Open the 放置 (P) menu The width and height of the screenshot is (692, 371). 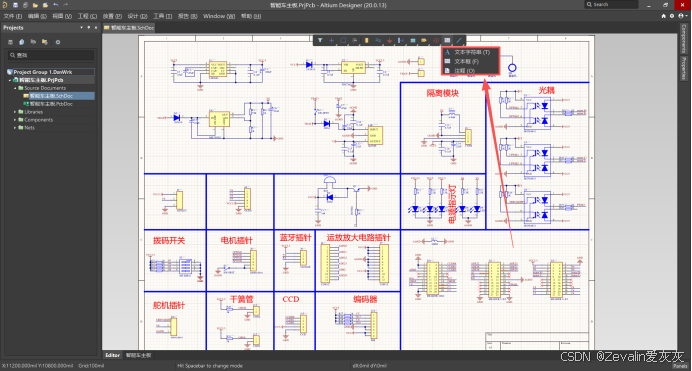click(x=112, y=16)
